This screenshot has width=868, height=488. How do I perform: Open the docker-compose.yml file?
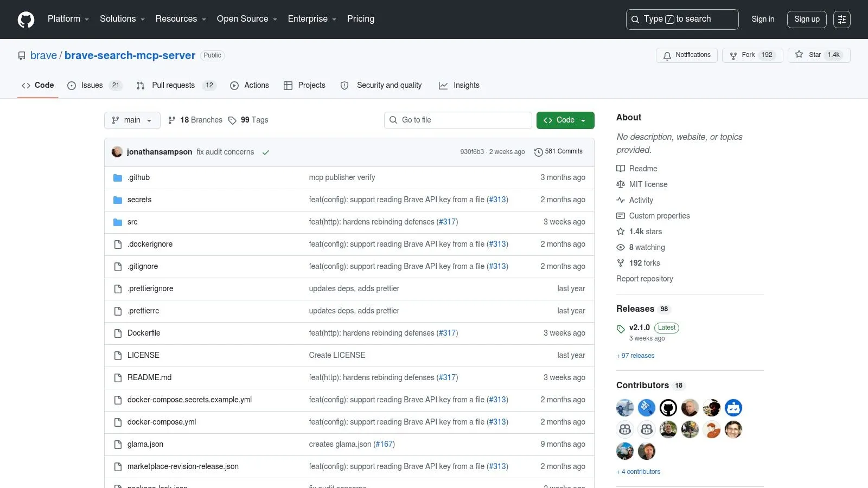(162, 422)
